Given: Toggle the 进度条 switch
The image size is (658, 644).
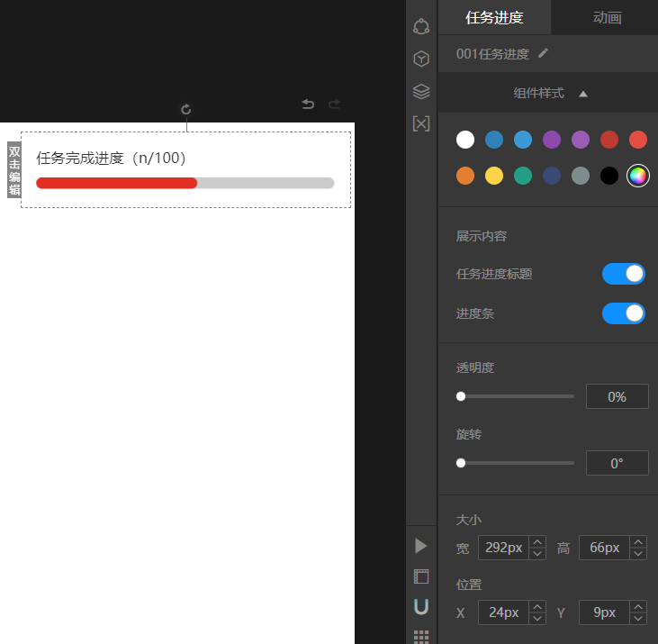Looking at the screenshot, I should coord(623,313).
